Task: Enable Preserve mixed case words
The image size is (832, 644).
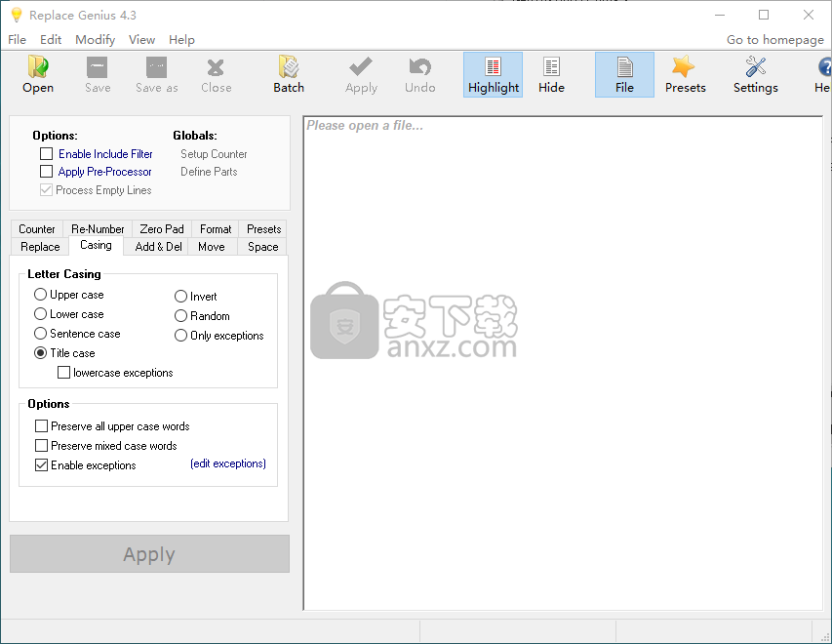Action: click(x=41, y=446)
